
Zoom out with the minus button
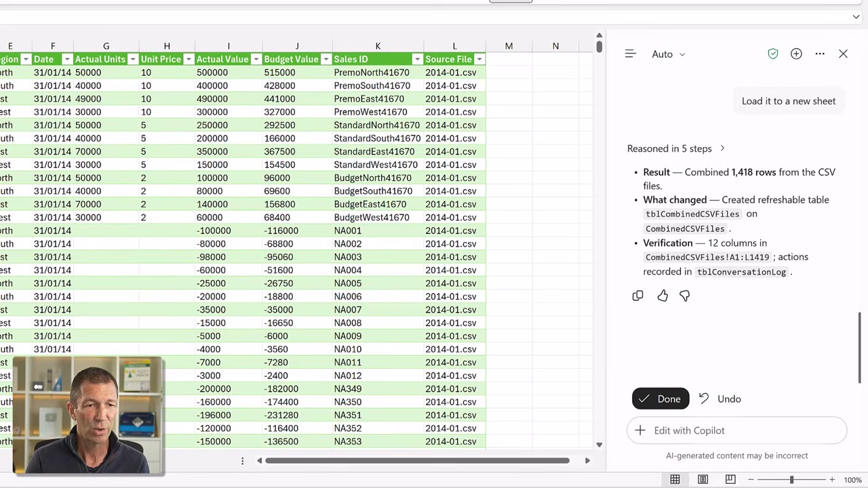pos(751,480)
